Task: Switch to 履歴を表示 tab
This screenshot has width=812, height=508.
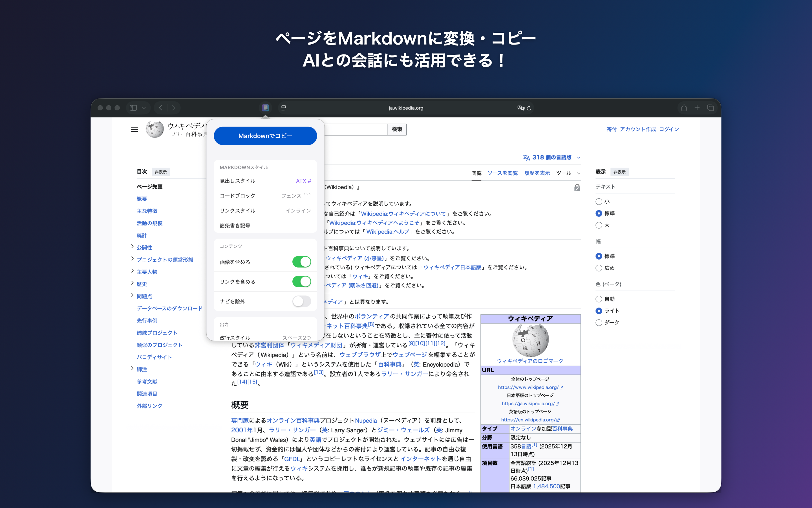Action: 537,173
